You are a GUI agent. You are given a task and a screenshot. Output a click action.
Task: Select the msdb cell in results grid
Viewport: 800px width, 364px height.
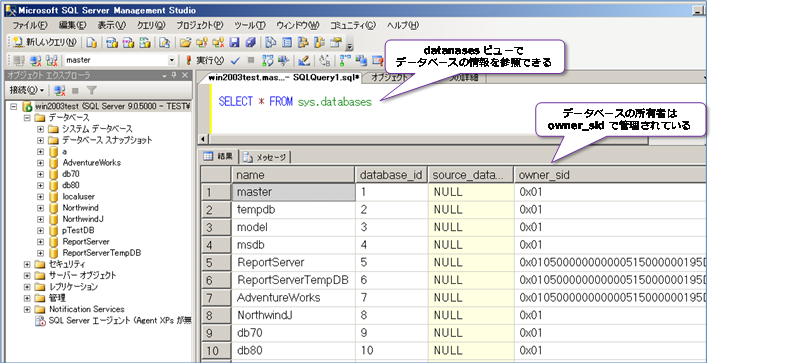pyautogui.click(x=293, y=245)
